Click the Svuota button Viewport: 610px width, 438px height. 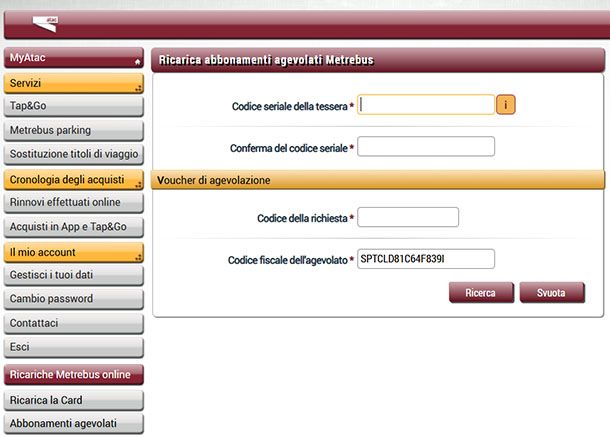pos(552,293)
